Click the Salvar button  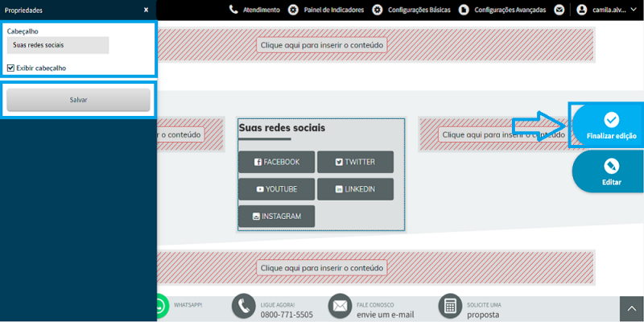pyautogui.click(x=78, y=100)
